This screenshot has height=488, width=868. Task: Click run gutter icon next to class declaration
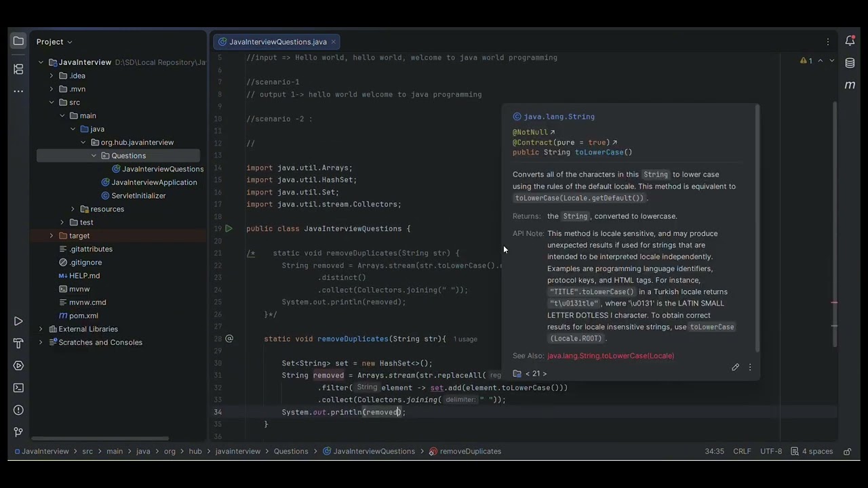[229, 228]
